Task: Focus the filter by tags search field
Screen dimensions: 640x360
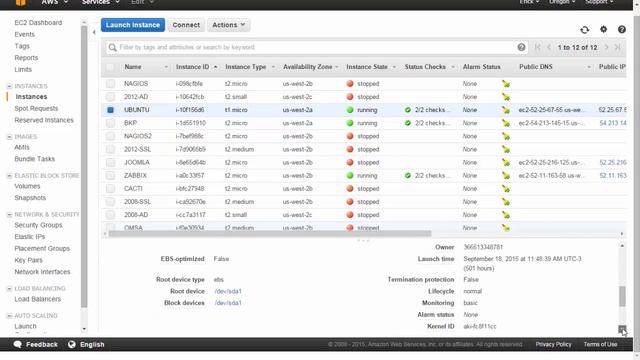Action: point(317,47)
